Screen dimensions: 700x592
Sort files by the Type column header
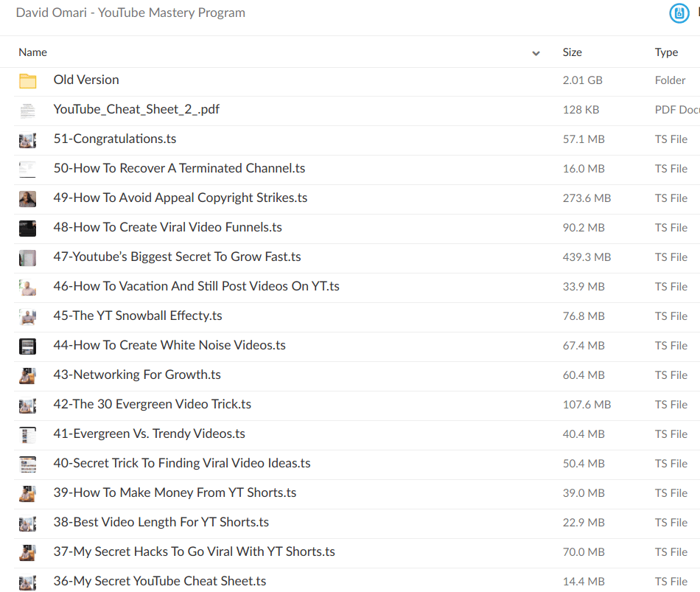pos(666,52)
